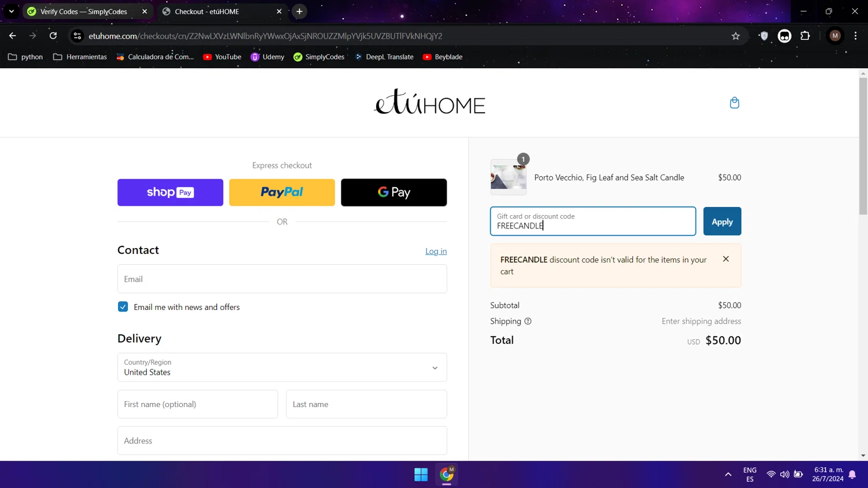The image size is (868, 488).
Task: Reload the checkout page
Action: 53,36
